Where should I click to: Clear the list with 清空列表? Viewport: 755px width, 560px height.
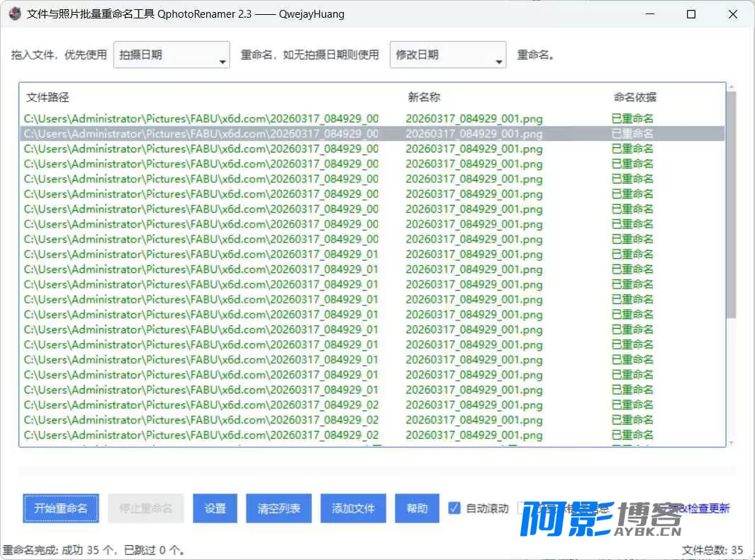tap(279, 508)
